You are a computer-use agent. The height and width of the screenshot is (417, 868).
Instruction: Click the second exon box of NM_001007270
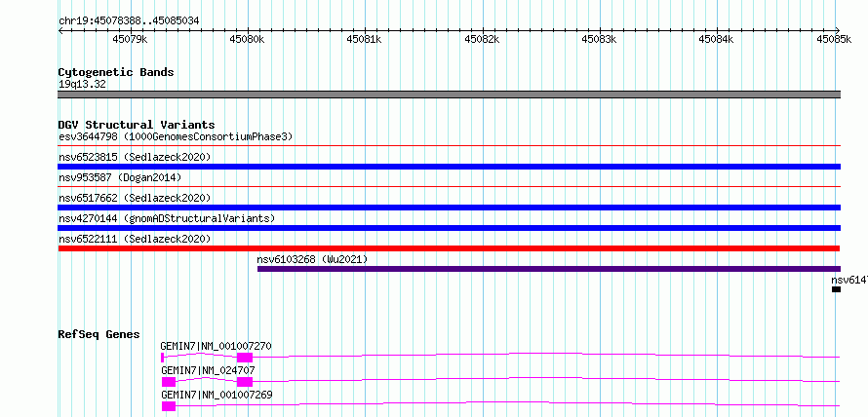245,358
